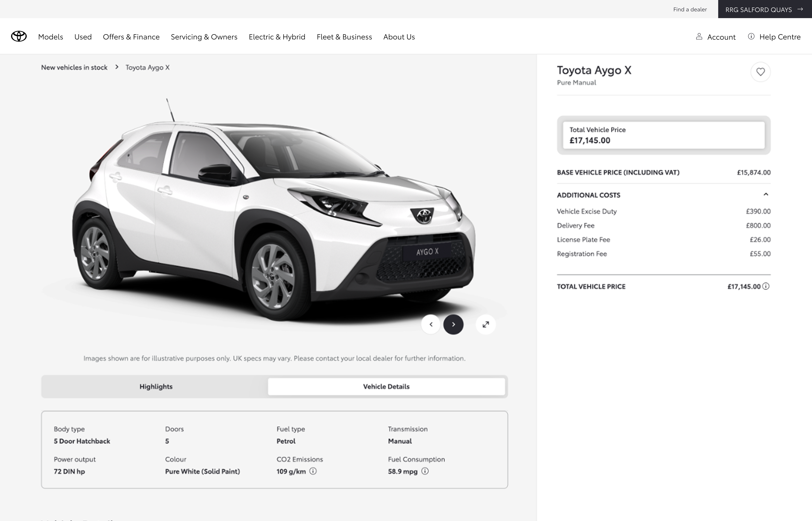Click the Pure White (Solid Paint) colour
Image resolution: width=812 pixels, height=521 pixels.
[x=202, y=471]
